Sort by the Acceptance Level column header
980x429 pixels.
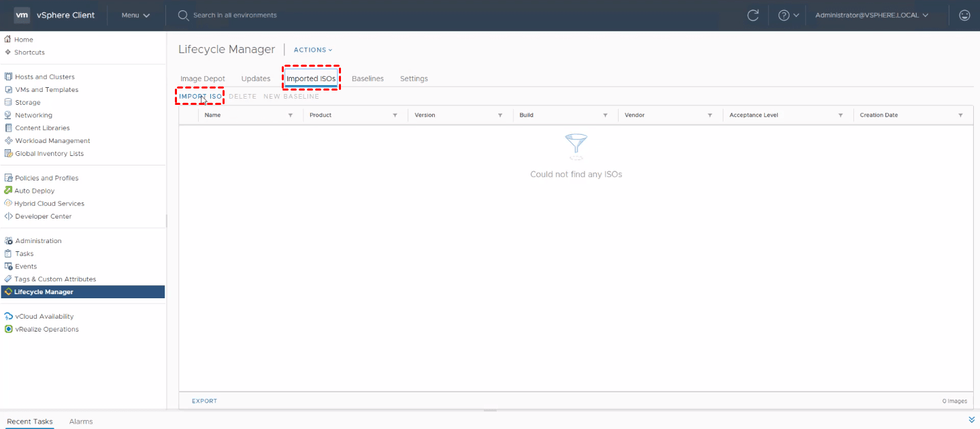[x=753, y=115]
